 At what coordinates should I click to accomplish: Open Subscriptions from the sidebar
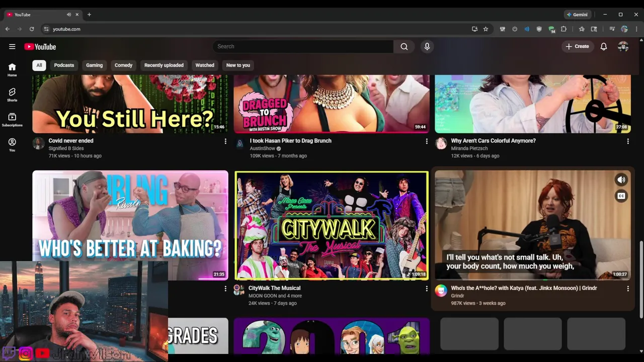[x=12, y=120]
